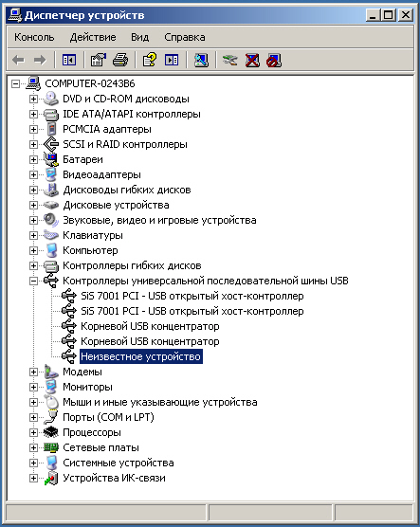The image size is (420, 527).
Task: Select the Неизвестное устройство entry
Action: (x=141, y=356)
